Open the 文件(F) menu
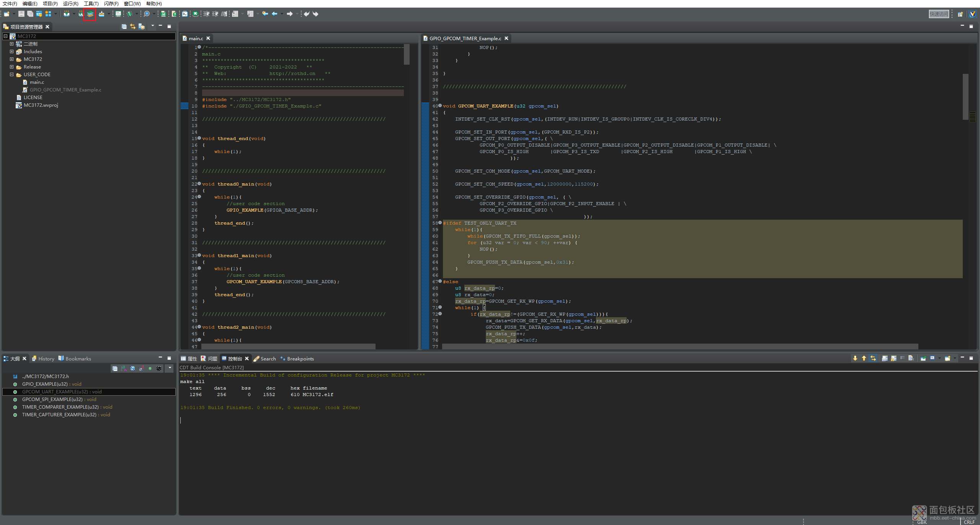The width and height of the screenshot is (980, 525). pyautogui.click(x=10, y=3)
